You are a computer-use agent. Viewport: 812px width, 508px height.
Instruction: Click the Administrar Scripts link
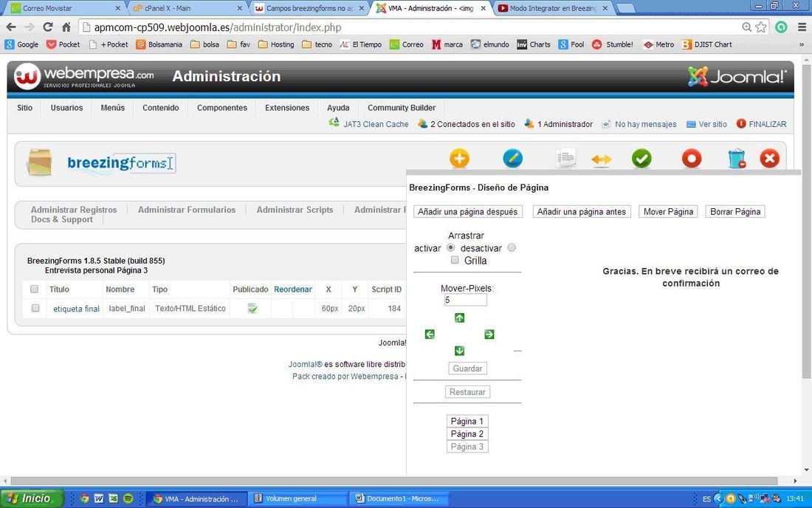coord(295,210)
